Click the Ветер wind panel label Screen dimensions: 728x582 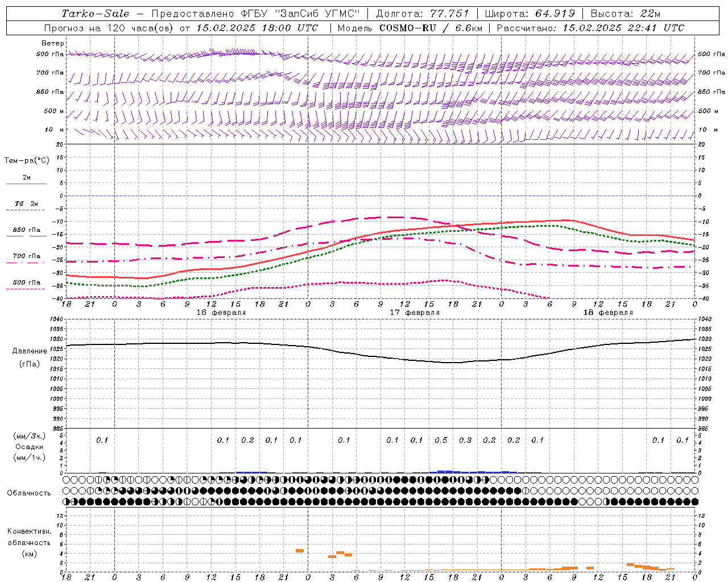[x=53, y=43]
